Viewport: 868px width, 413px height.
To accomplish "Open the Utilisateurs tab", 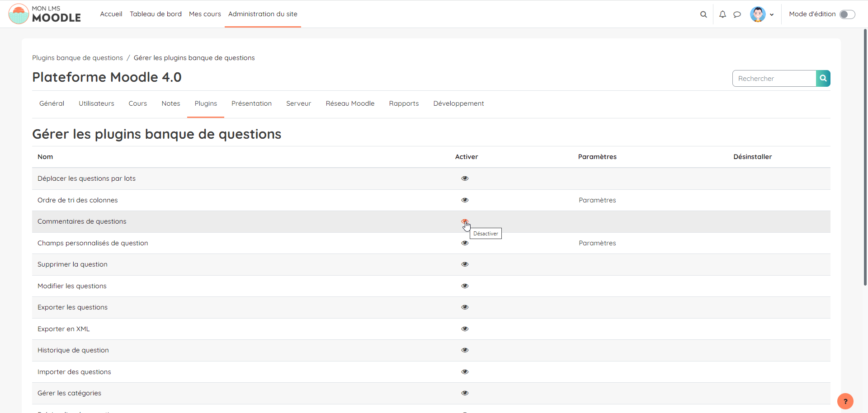I will 96,103.
